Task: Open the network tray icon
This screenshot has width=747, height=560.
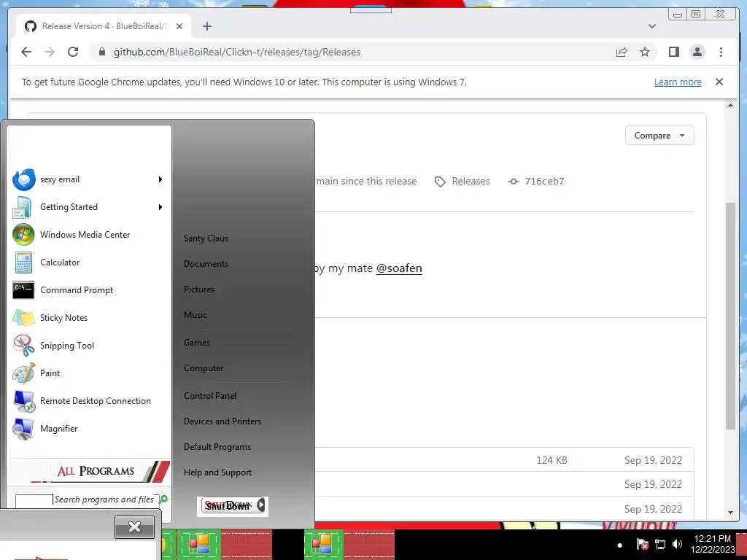Action: pyautogui.click(x=659, y=544)
